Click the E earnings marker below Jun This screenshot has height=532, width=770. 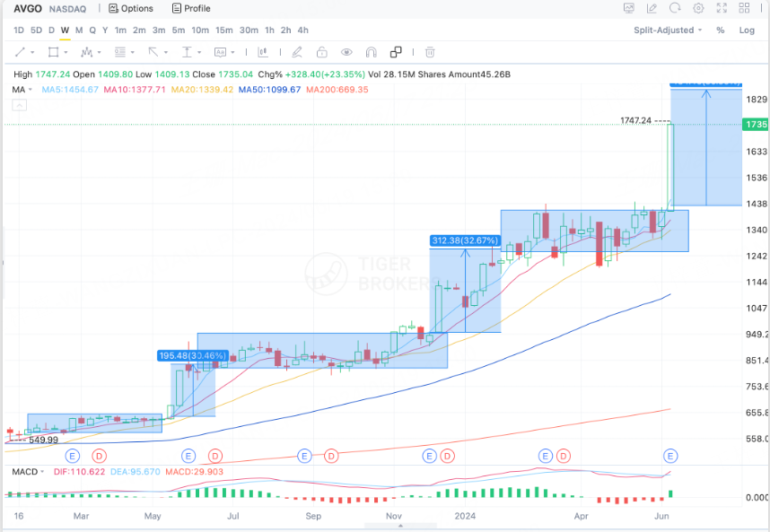[x=670, y=456]
